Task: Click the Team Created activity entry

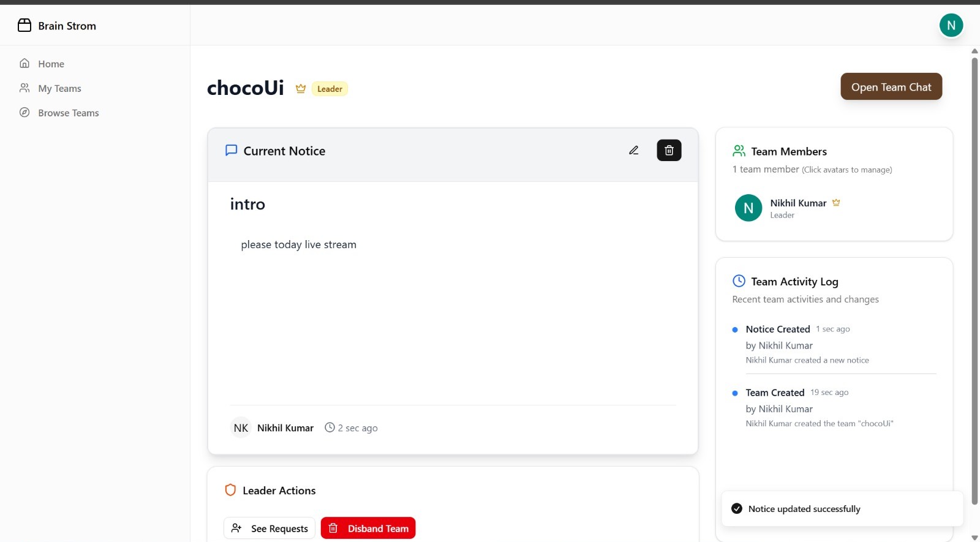Action: tap(775, 393)
